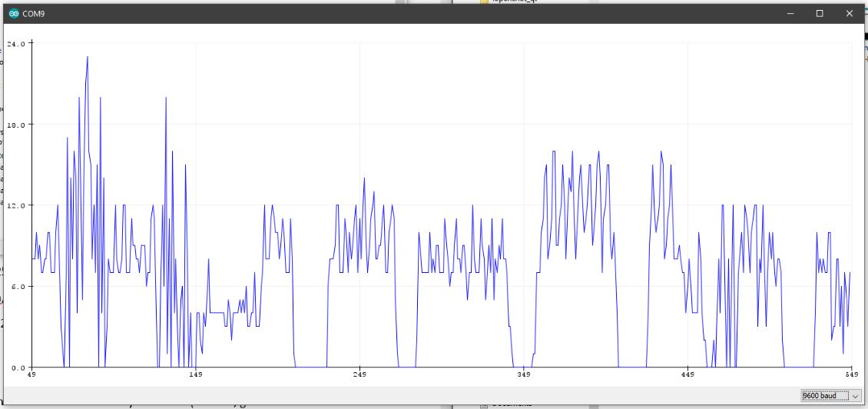Click the COM9 window title text
This screenshot has width=868, height=409.
tap(33, 13)
